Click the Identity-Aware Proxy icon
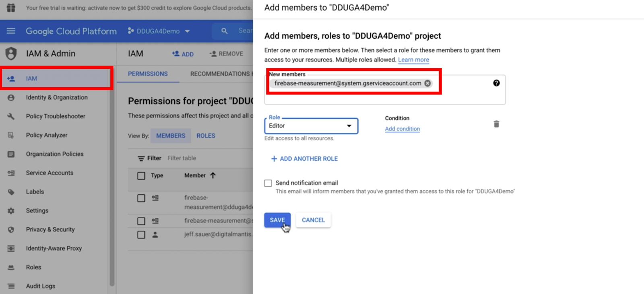This screenshot has width=644, height=294. pos(11,249)
